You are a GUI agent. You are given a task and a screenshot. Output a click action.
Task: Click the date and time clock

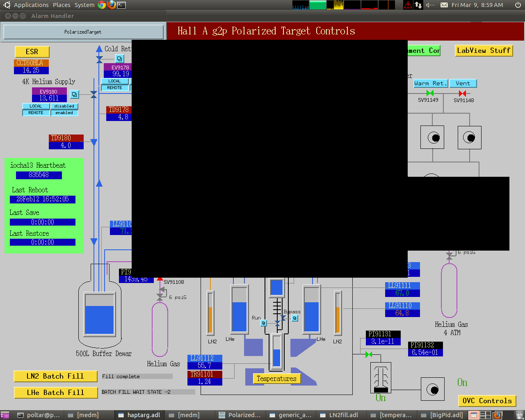[477, 5]
